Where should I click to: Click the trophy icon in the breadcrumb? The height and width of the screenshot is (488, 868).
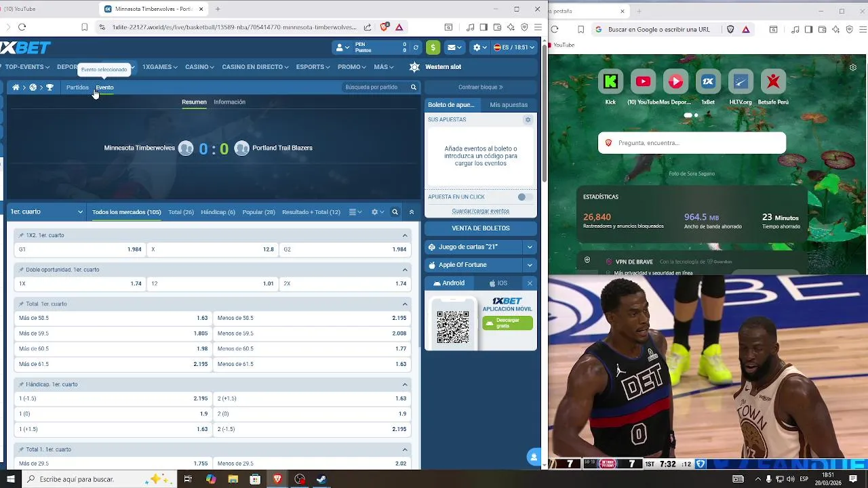pos(50,87)
